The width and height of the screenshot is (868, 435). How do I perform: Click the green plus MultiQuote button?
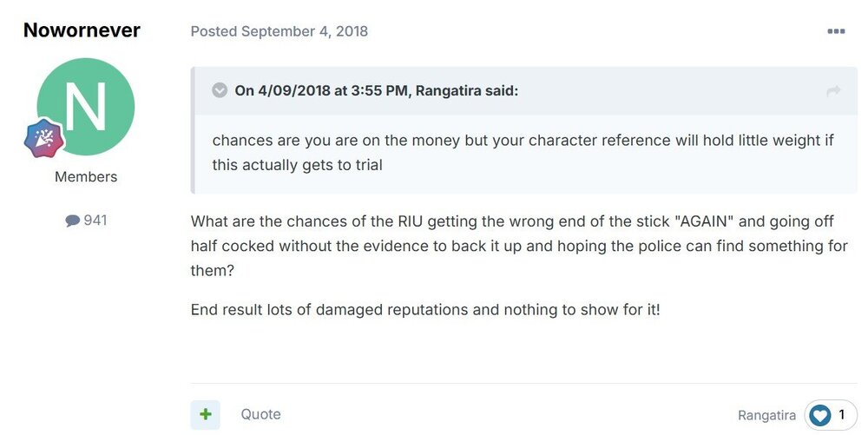point(206,414)
